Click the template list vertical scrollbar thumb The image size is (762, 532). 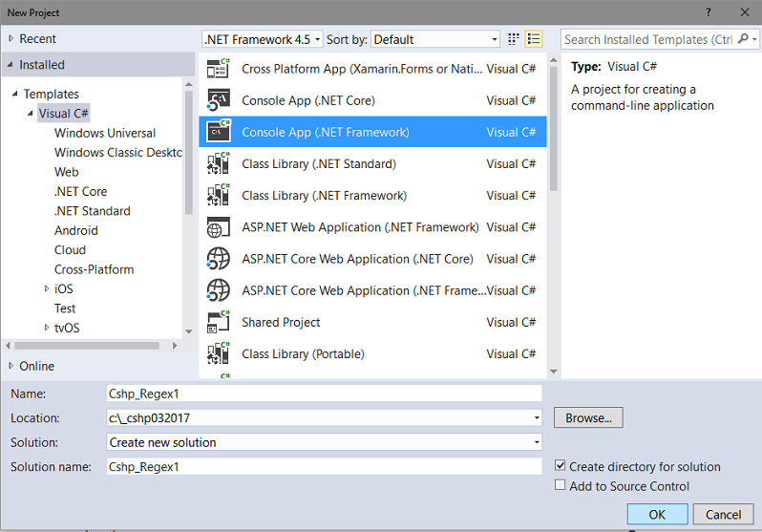coord(554,128)
